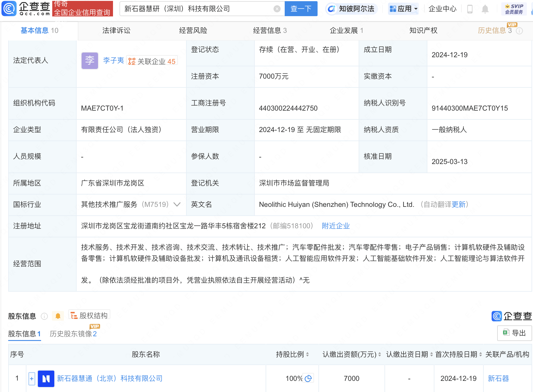533x392 pixels.
Task: Click the 知彼阿尔法 AI icon
Action: (x=332, y=9)
